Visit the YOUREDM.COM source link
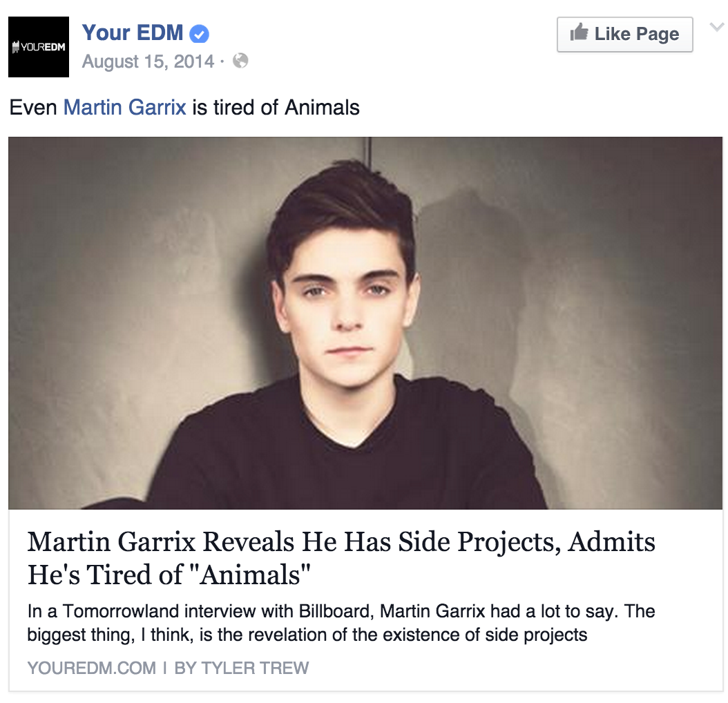This screenshot has height=703, width=728. (x=91, y=668)
